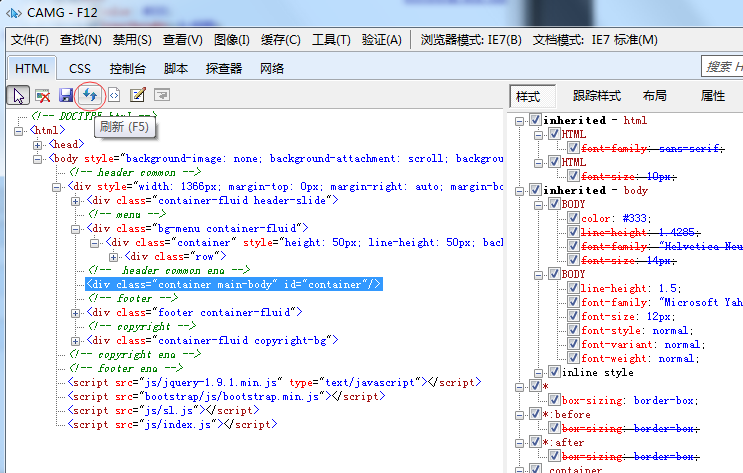Click the save floppy disk icon
743x473 pixels.
pyautogui.click(x=66, y=95)
